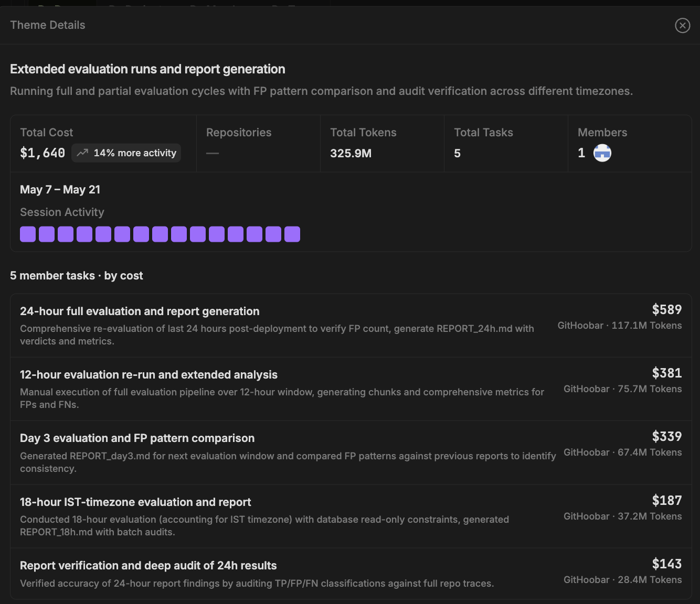
Task: Open 18-hour IST-timezone evaluation and report task
Action: tap(351, 516)
